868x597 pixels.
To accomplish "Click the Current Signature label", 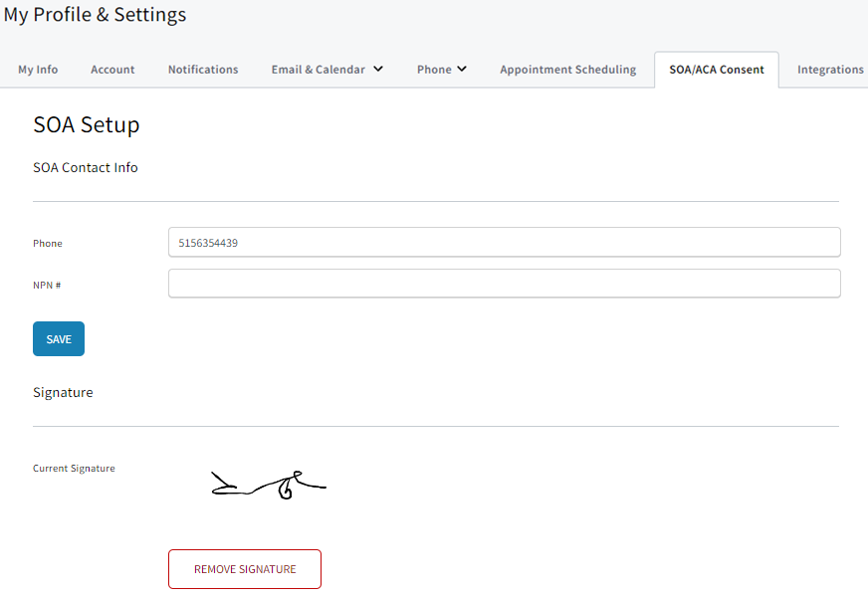I will pyautogui.click(x=74, y=468).
